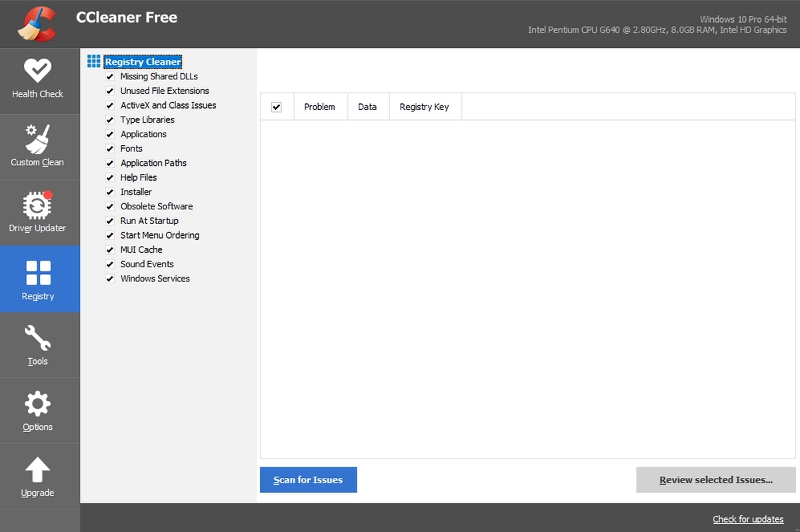Disable the Obsolete Software scan option
Screen dimensions: 800x532
pyautogui.click(x=109, y=206)
